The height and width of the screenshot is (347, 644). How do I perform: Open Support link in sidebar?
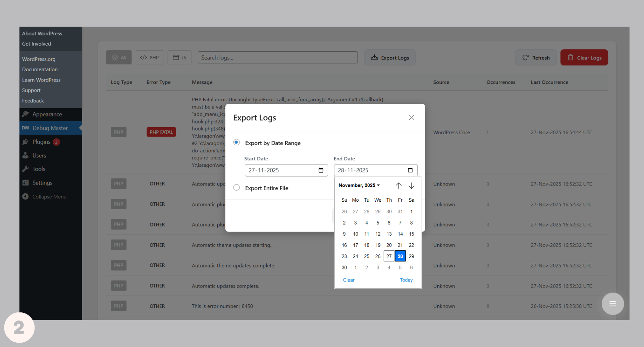31,90
